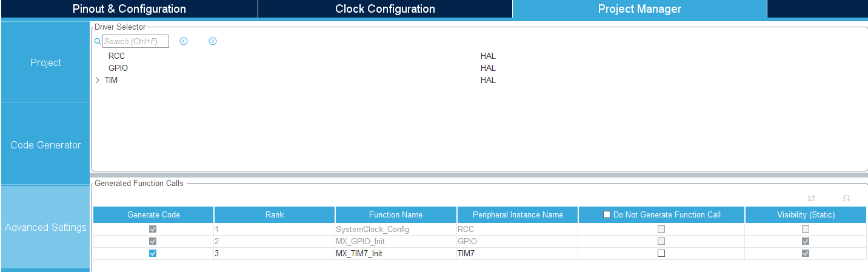
Task: Toggle Do Not Generate call for MX_GPIO_Init
Action: (x=661, y=241)
